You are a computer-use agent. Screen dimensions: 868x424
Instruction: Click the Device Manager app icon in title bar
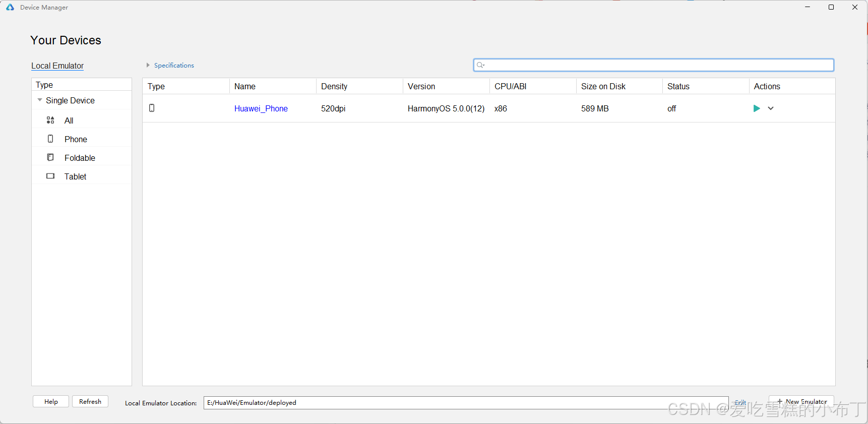[10, 7]
